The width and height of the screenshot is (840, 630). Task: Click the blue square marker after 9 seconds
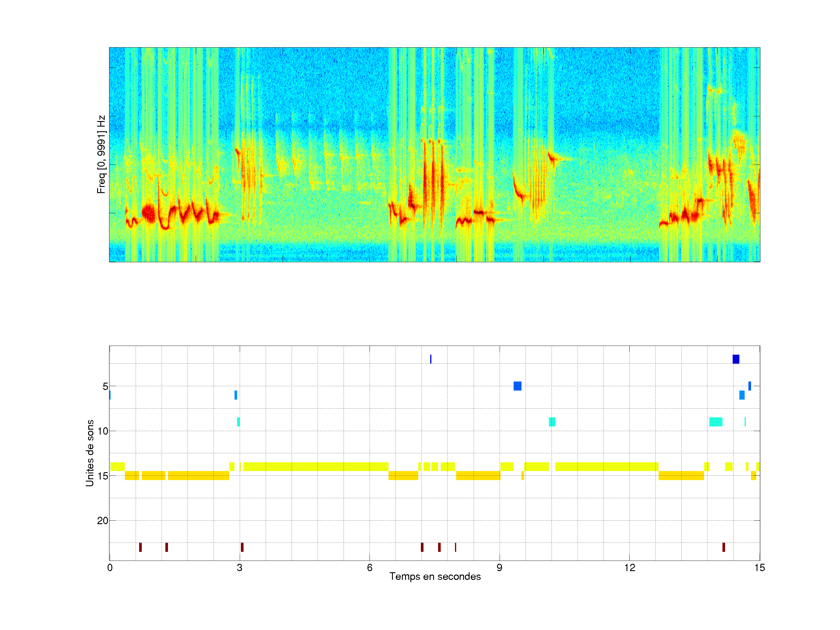(517, 386)
